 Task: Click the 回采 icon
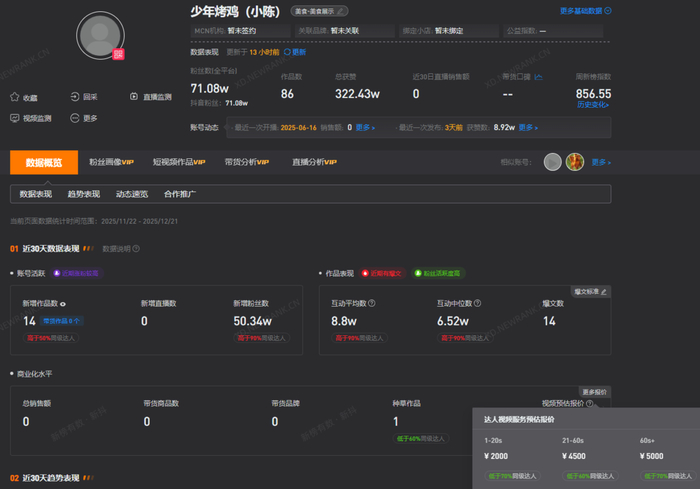tap(75, 96)
